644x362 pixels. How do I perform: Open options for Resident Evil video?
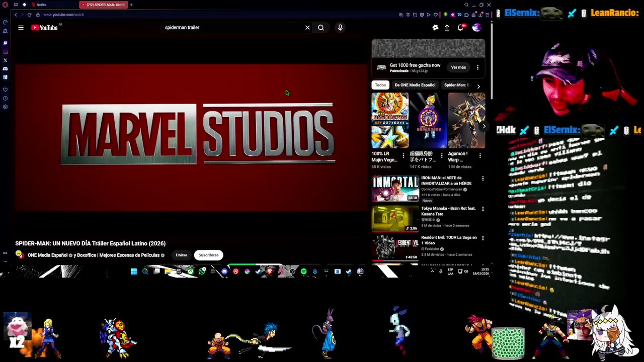pos(482,238)
